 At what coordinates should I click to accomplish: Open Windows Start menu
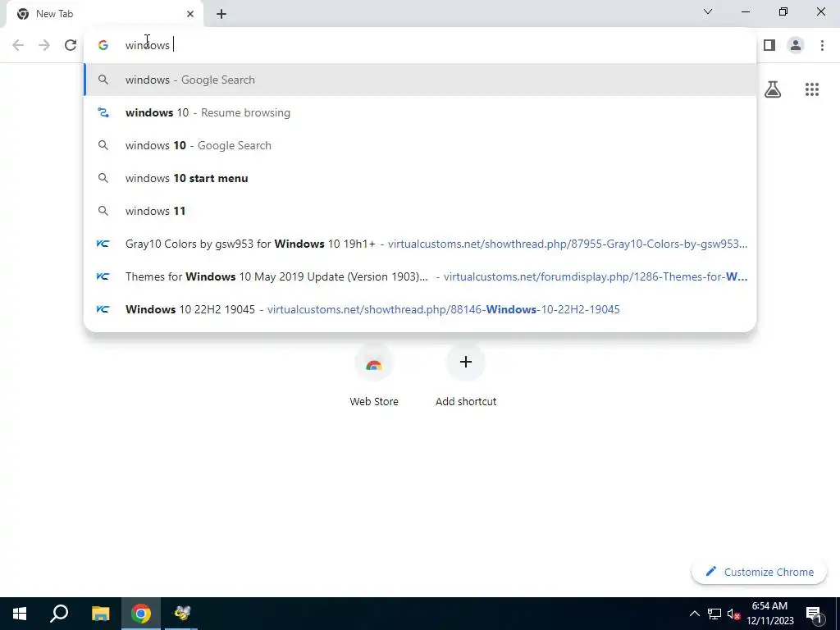click(20, 614)
